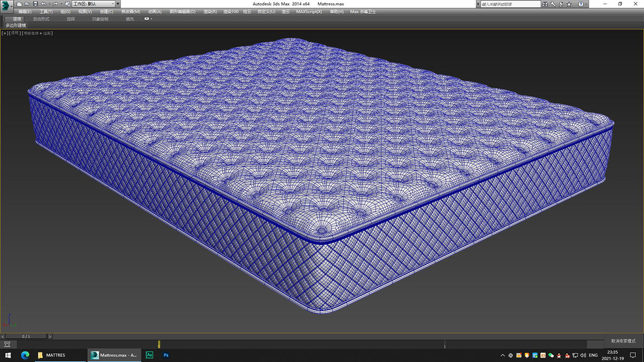Viewport: 644px width, 362px height.
Task: Expand the InfoCenter search box arrow
Action: 478,4
